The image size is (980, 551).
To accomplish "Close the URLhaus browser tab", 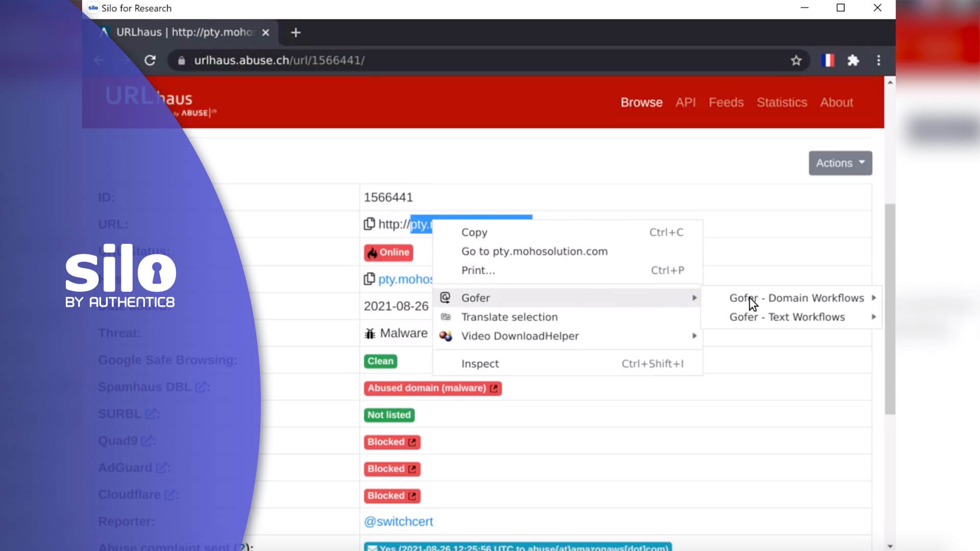I will 265,33.
